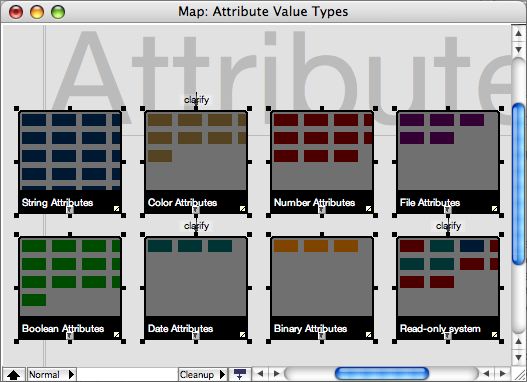Click the Read-only system resize corner icon
527x382 pixels.
pos(494,335)
